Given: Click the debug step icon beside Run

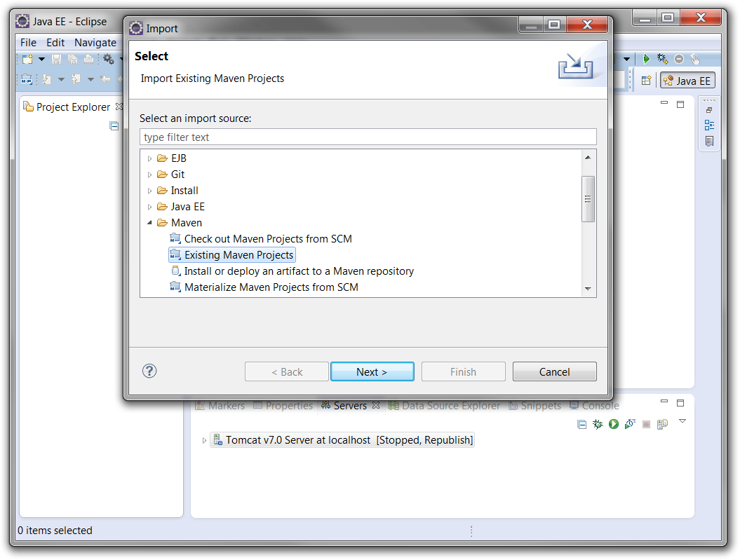Looking at the screenshot, I should pos(663,59).
